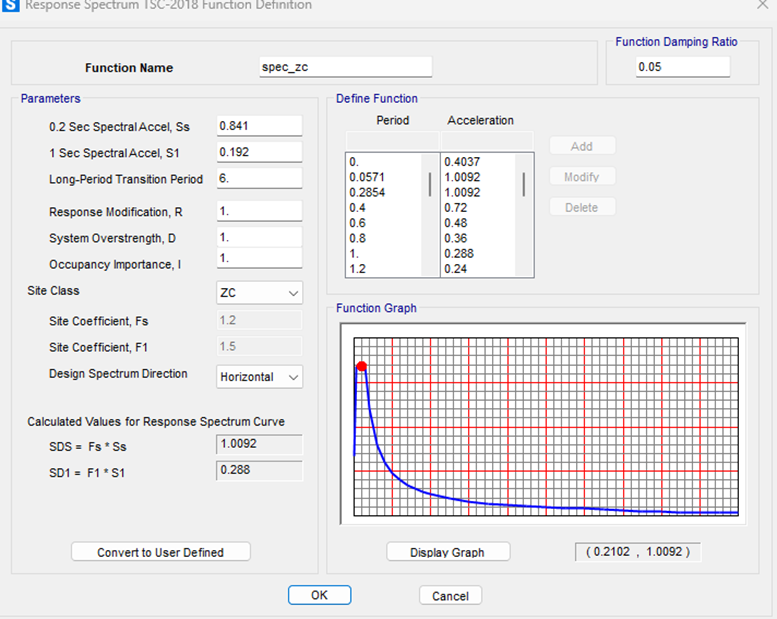Screen dimensions: 777x619
Task: Click the SAP2000 icon in title bar
Action: coord(11,6)
